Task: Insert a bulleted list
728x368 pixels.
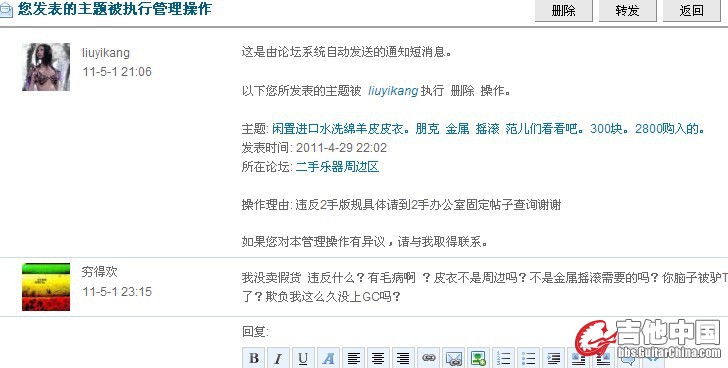Action: [x=528, y=358]
